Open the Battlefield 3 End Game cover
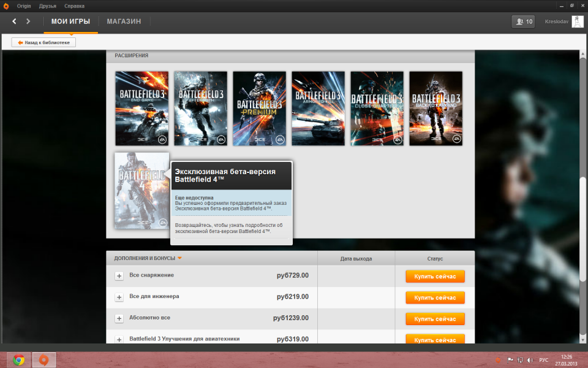The image size is (588, 368). pyautogui.click(x=141, y=109)
